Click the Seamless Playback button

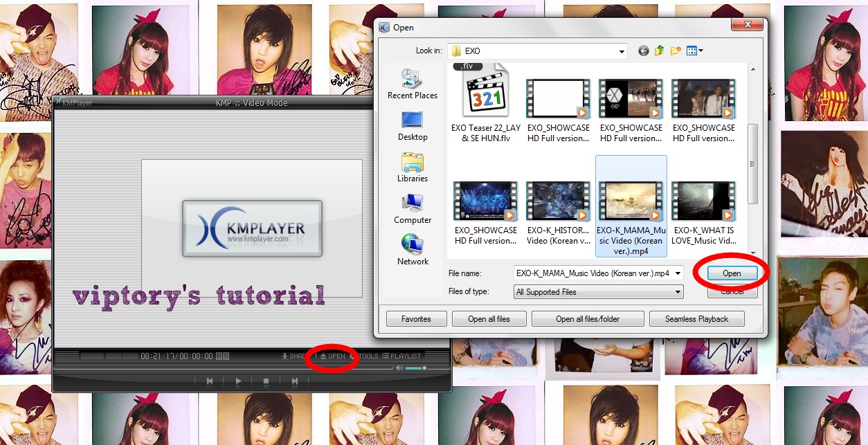696,319
